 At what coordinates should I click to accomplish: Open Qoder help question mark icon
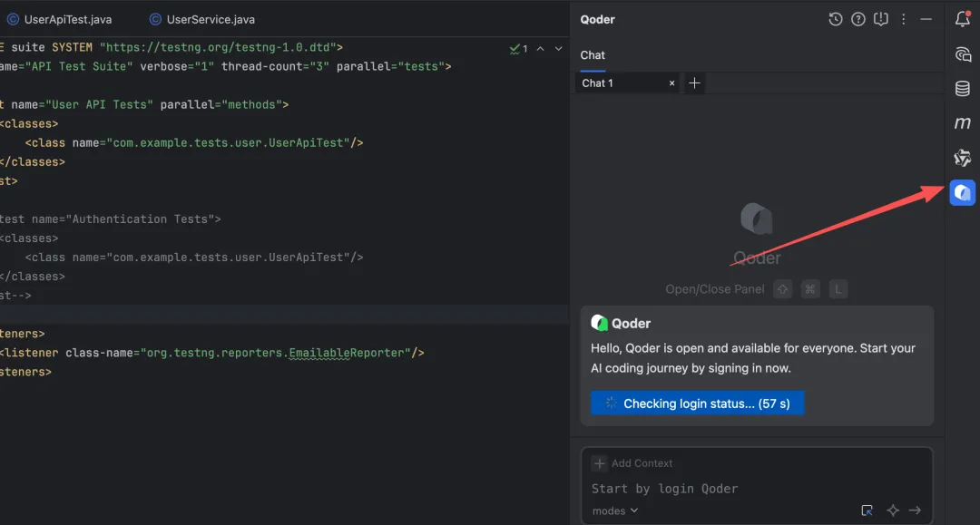858,19
